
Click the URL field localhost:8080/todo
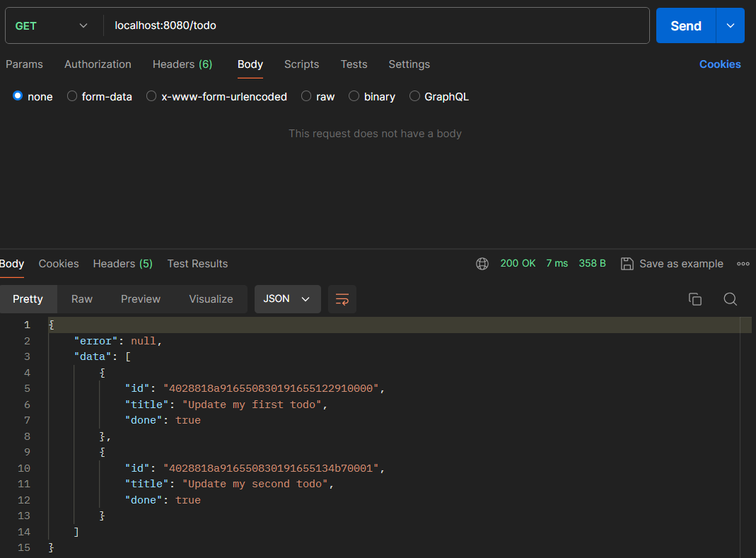(377, 25)
